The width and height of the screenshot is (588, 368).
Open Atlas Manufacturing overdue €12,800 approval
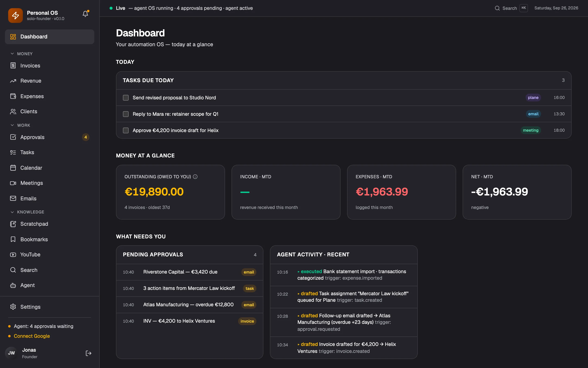click(189, 304)
